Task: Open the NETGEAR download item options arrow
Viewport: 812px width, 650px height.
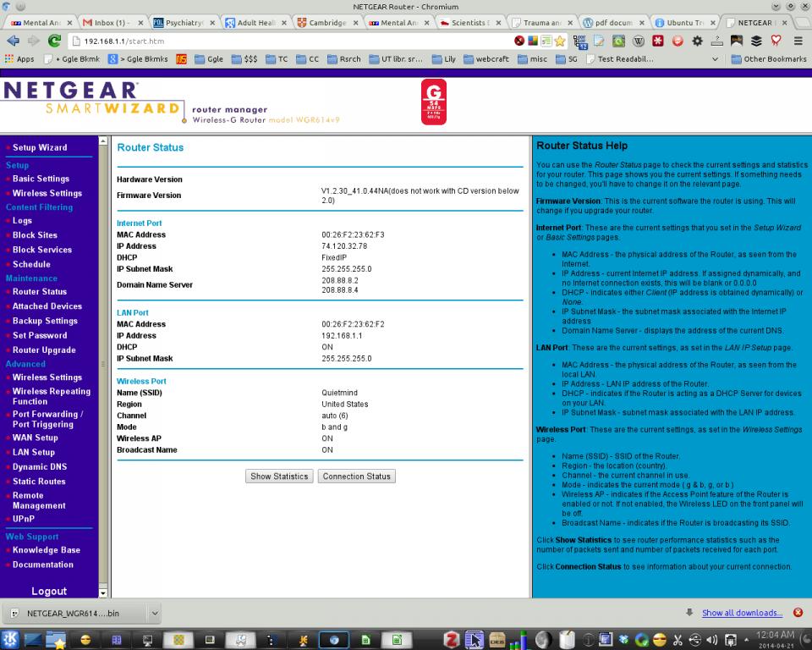Action: tap(154, 613)
